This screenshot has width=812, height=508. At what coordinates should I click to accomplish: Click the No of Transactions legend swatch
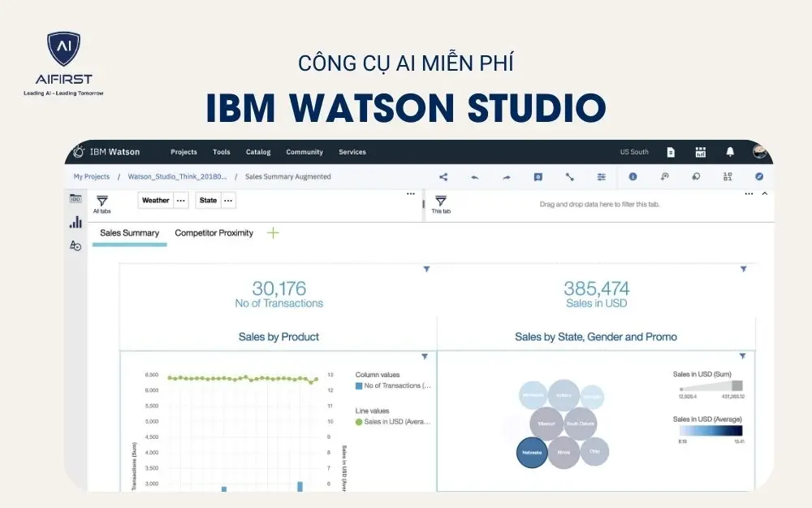pos(359,385)
